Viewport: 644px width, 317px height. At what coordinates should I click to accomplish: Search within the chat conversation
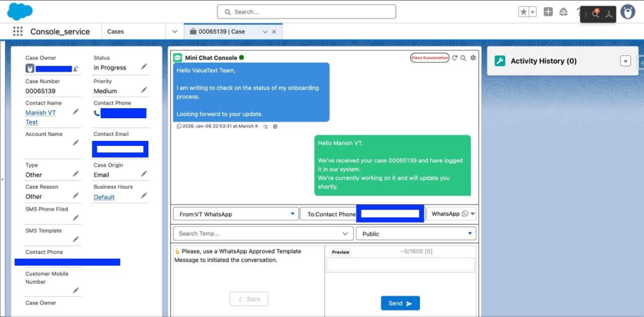[464, 58]
